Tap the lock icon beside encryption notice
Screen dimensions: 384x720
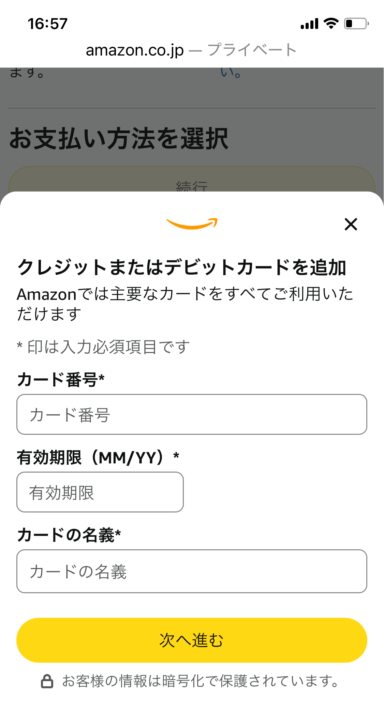coord(47,681)
